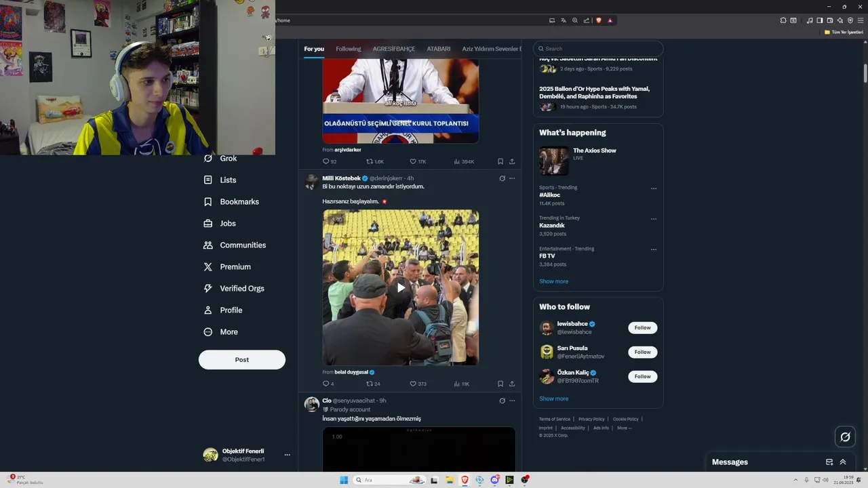The height and width of the screenshot is (488, 868).
Task: Click the Brave Rewards triangle icon
Action: (x=610, y=20)
